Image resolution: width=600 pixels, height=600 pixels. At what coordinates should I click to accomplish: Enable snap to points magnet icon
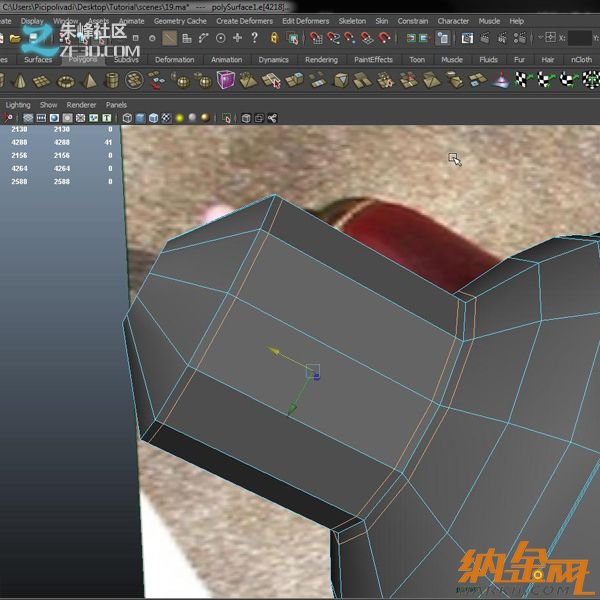(350, 38)
